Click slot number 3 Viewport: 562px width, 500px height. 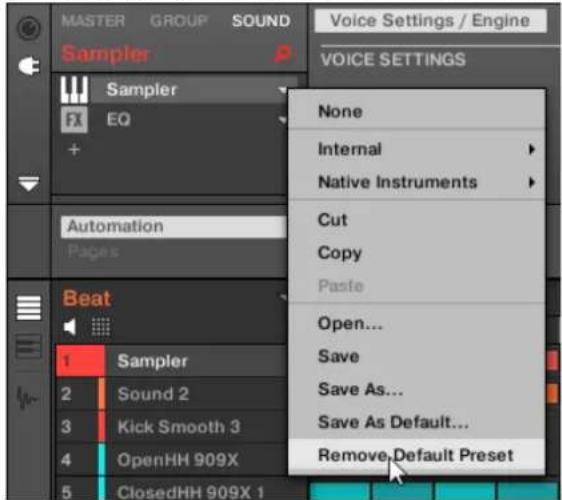[x=66, y=427]
